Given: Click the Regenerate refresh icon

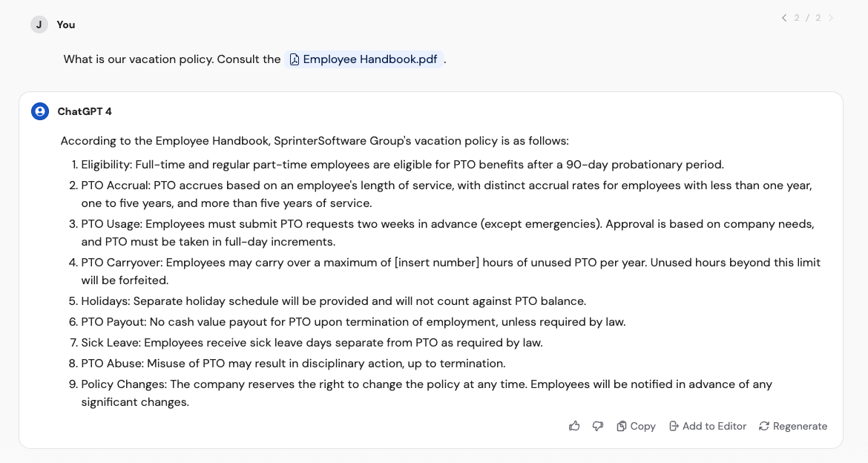Looking at the screenshot, I should coord(763,426).
